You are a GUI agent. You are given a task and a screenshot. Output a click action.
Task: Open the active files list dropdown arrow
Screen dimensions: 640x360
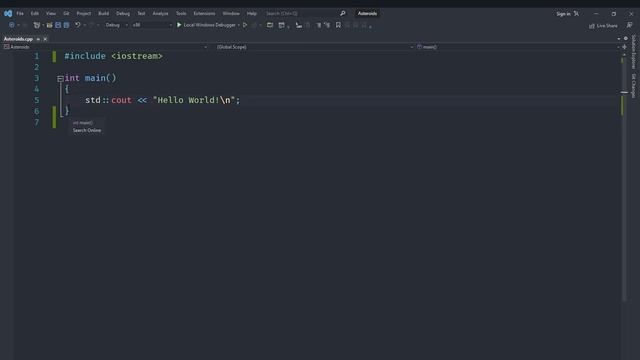(x=619, y=39)
